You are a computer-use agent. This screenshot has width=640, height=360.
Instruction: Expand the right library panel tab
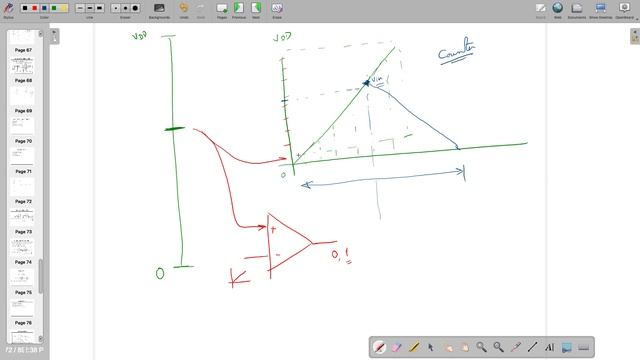tap(635, 36)
